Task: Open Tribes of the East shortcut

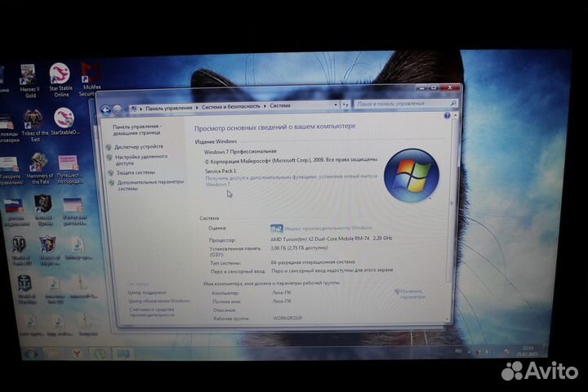Action: click(34, 121)
